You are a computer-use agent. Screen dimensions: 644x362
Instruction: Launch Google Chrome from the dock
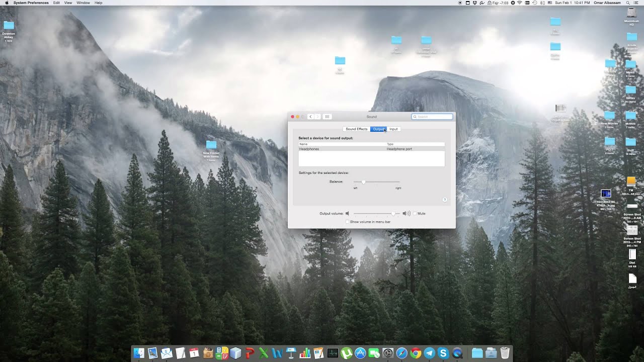(x=416, y=353)
